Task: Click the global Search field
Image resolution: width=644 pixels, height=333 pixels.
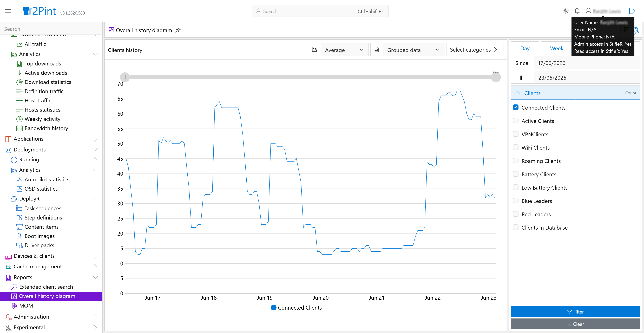Action: point(320,11)
